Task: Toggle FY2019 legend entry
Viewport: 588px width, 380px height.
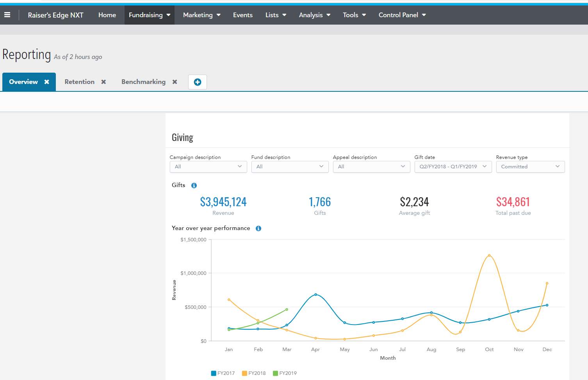Action: coord(285,373)
